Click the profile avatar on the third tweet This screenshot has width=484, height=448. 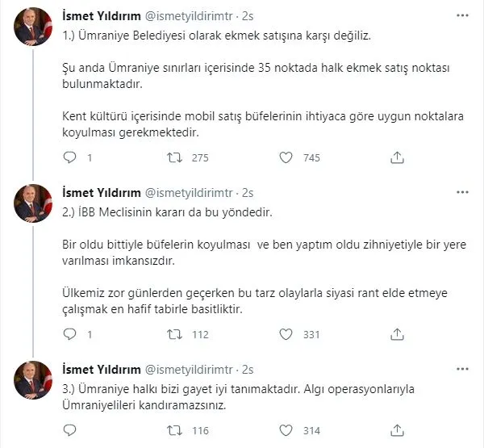click(x=34, y=379)
